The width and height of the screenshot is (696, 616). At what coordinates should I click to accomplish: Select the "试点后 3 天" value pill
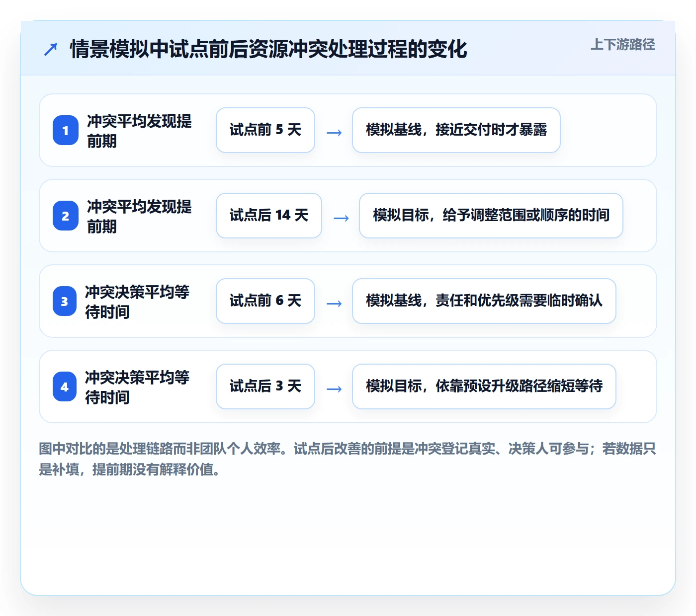pyautogui.click(x=265, y=386)
